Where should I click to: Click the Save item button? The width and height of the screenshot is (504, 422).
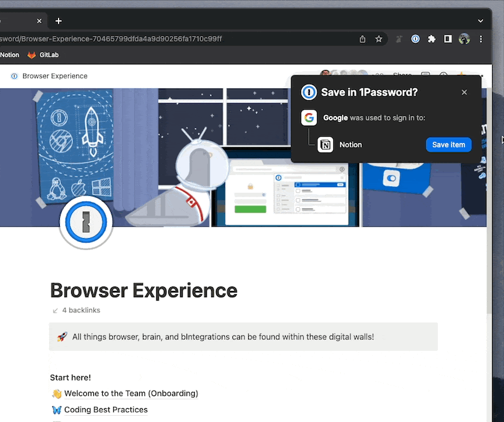coord(449,144)
